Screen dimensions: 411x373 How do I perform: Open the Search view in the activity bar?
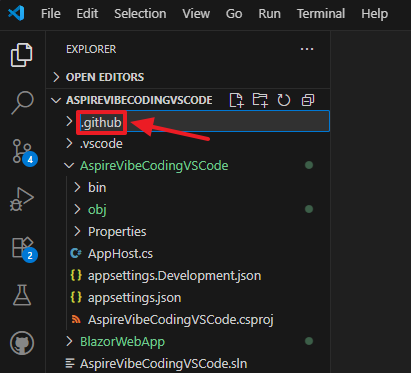22,103
